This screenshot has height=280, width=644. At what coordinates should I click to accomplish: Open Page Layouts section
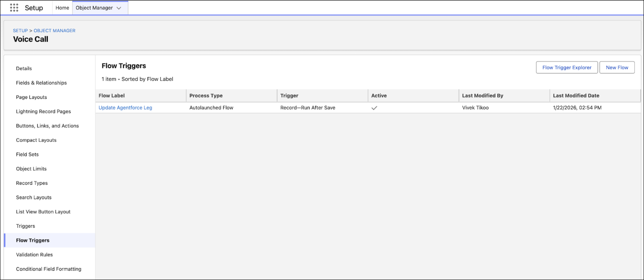coord(32,97)
